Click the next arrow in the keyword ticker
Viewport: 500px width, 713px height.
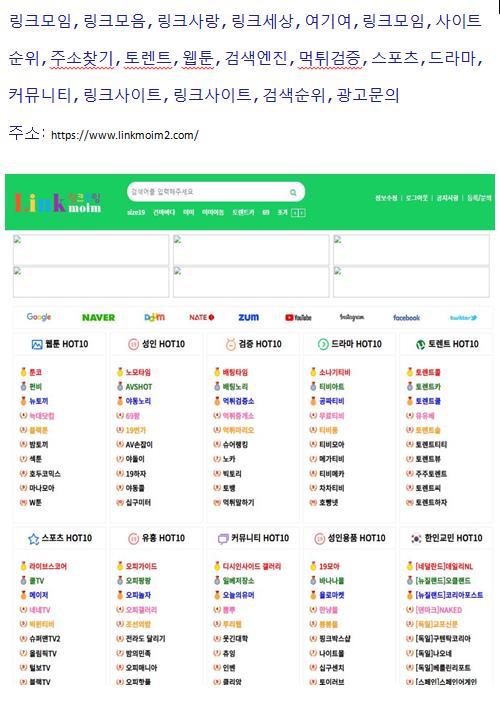point(302,212)
